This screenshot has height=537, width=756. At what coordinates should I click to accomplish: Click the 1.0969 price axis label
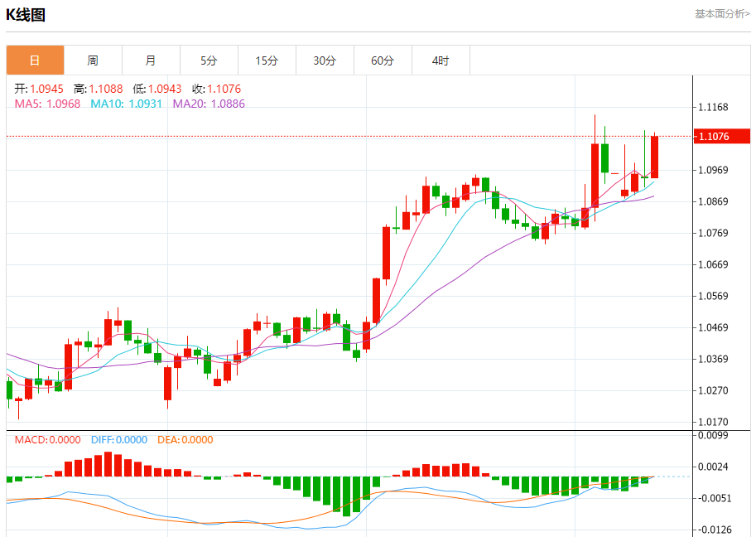(713, 170)
